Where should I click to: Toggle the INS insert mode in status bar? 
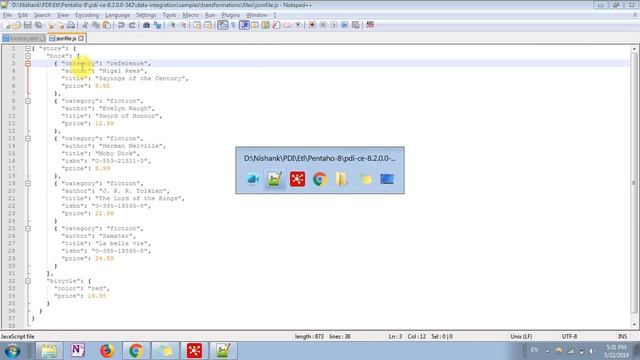tap(622, 337)
